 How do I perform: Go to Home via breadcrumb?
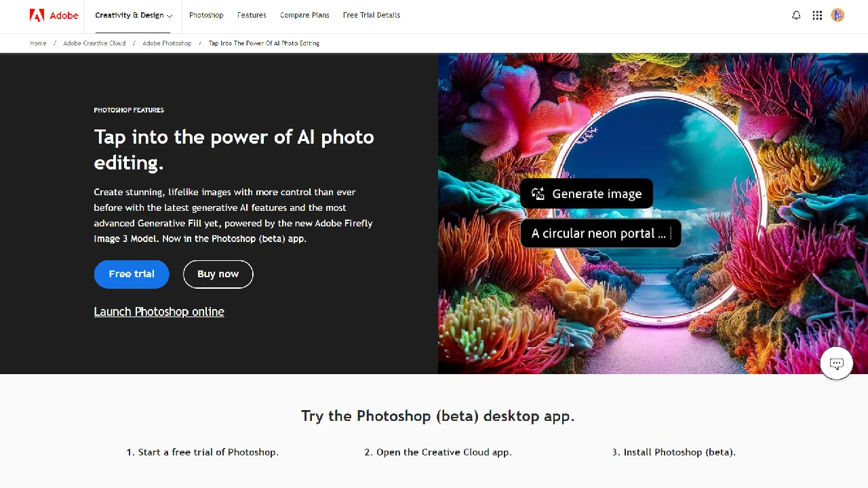click(x=38, y=43)
